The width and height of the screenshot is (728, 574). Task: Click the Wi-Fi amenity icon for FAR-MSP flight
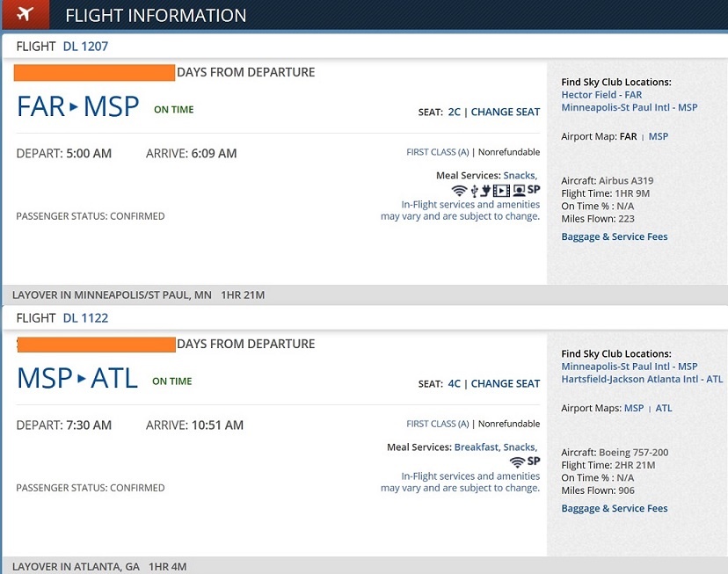[x=459, y=190]
